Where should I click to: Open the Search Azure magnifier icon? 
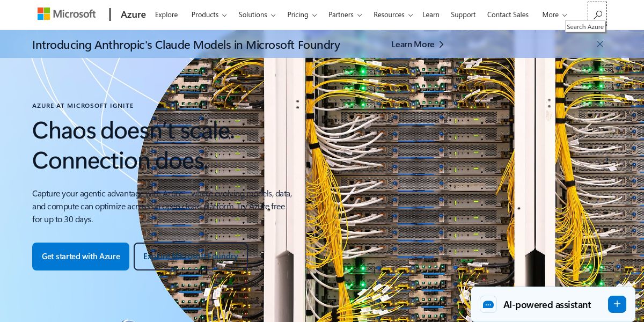[597, 14]
